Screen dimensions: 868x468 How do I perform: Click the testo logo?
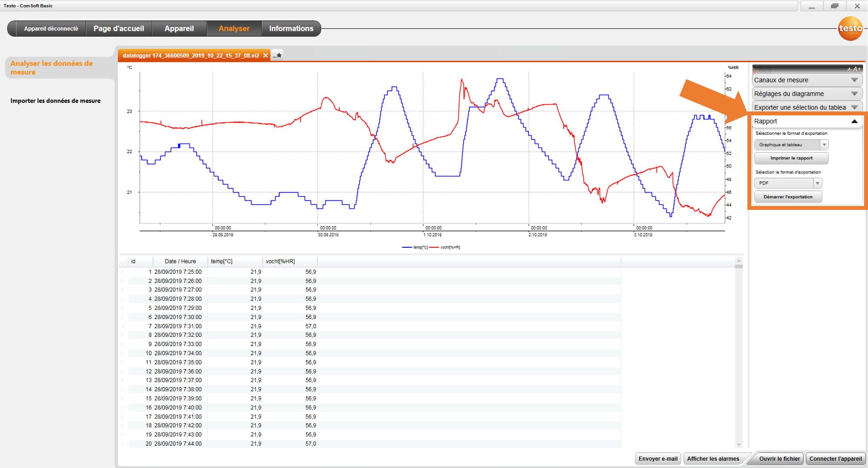[x=851, y=28]
